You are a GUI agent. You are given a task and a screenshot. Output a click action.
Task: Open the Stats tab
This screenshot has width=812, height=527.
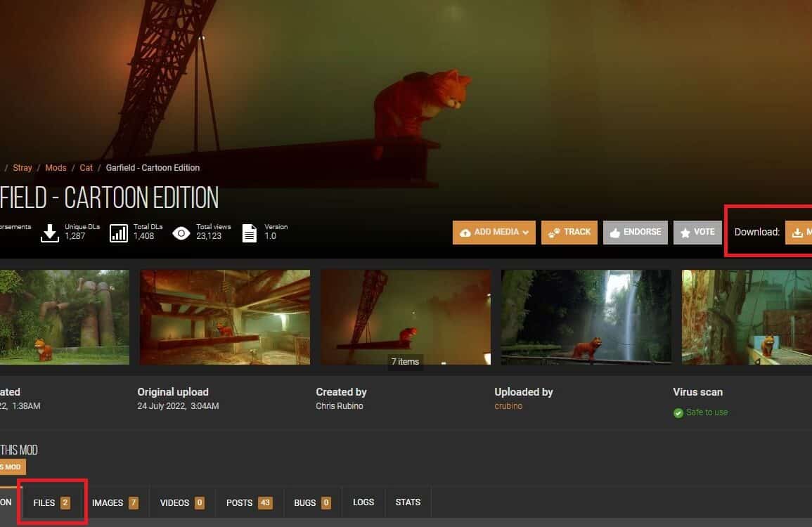tap(408, 502)
